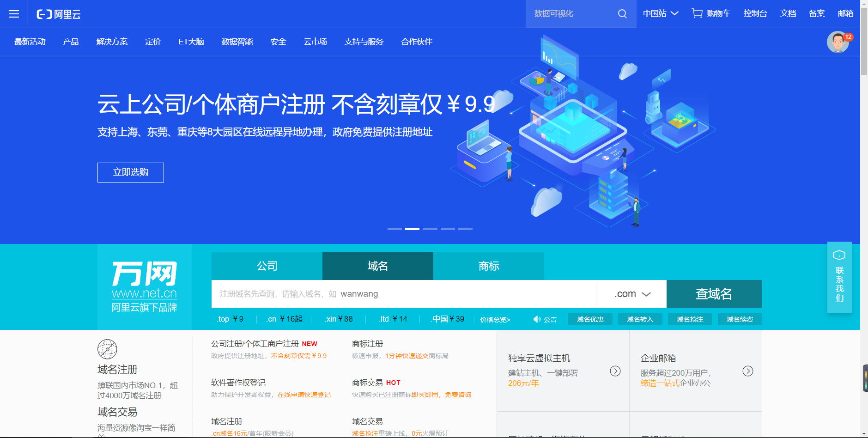The height and width of the screenshot is (438, 868).
Task: Select the 公司 tab
Action: 267,266
